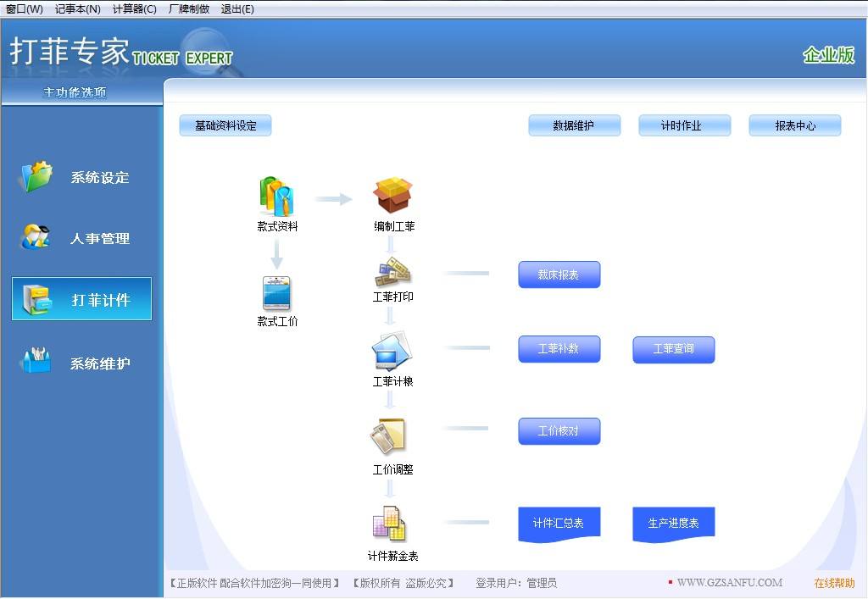
Task: Switch to the 基础资料设定 tab
Action: coord(225,125)
